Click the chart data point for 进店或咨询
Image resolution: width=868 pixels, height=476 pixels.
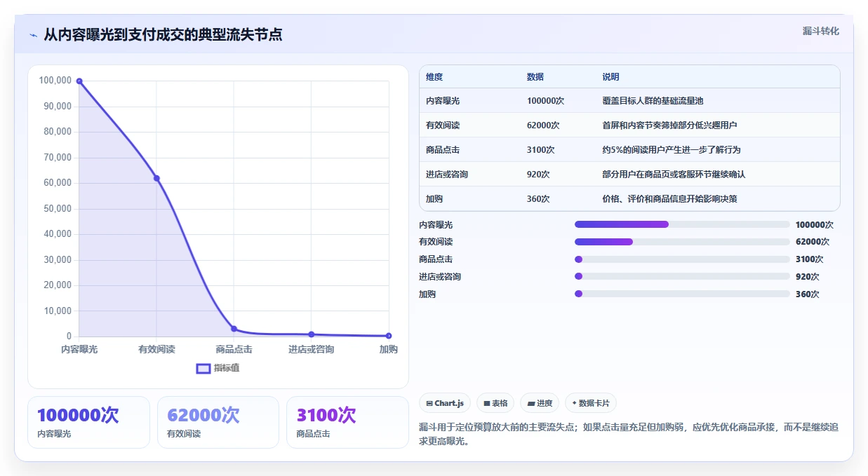click(x=312, y=334)
